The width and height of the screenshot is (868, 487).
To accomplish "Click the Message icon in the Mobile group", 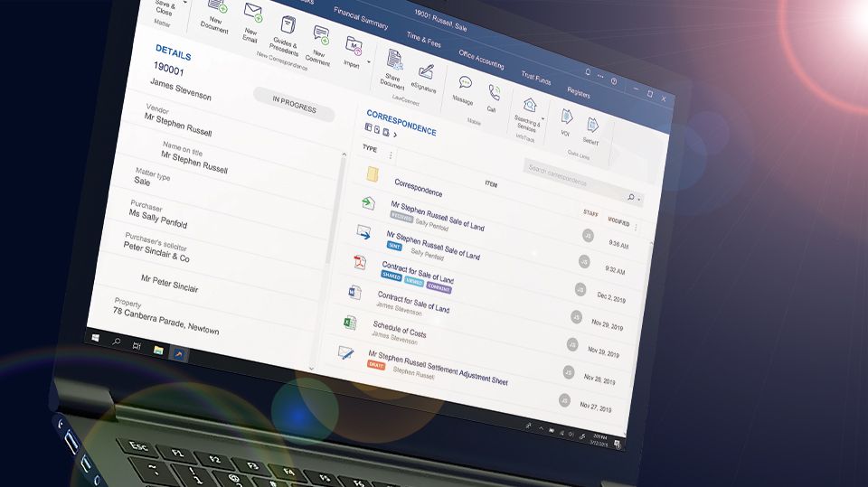I will point(465,84).
